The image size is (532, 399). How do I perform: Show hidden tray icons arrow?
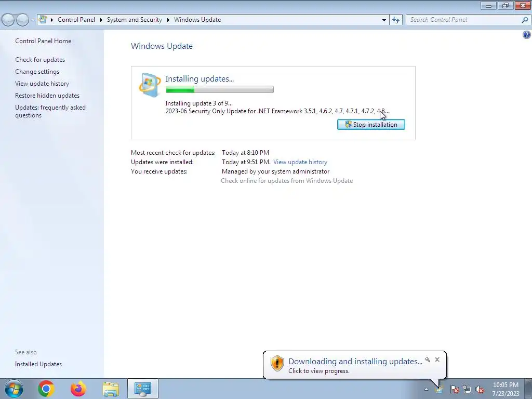click(x=426, y=389)
